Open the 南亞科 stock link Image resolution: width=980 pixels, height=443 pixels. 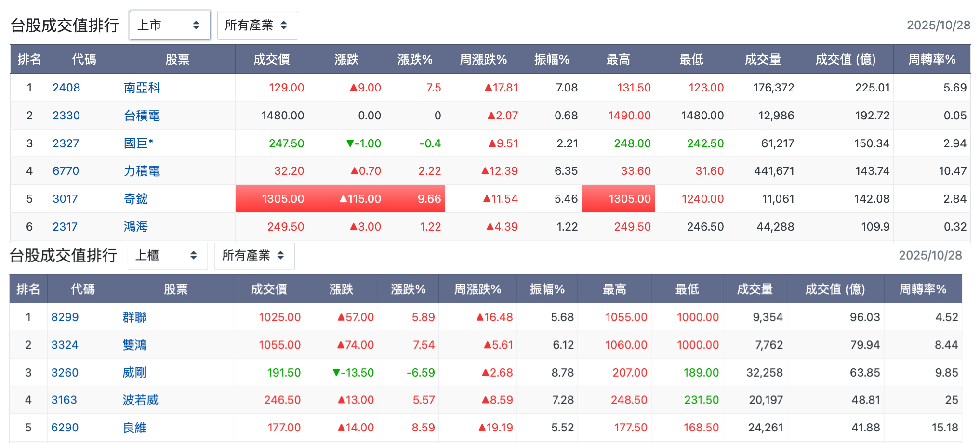142,88
